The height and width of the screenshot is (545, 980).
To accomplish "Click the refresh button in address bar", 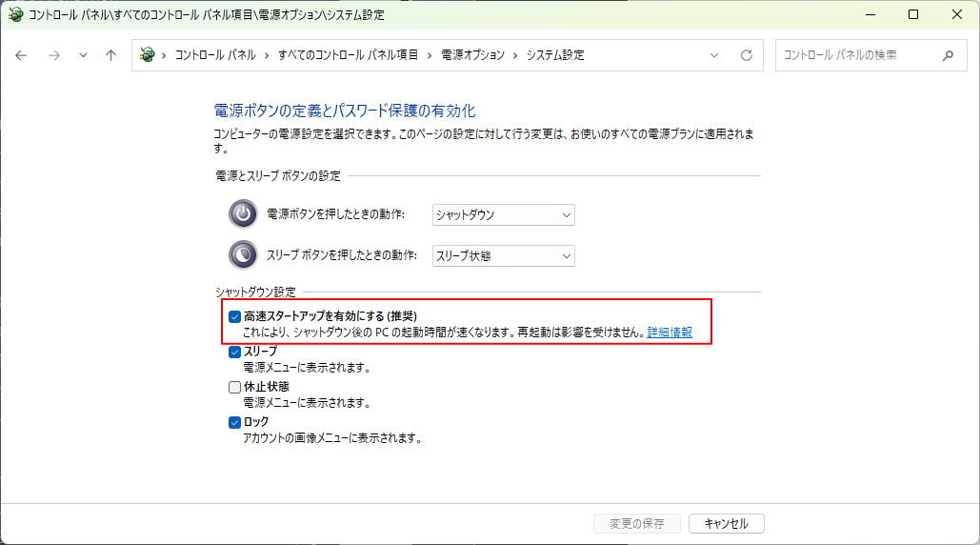I will click(x=746, y=55).
